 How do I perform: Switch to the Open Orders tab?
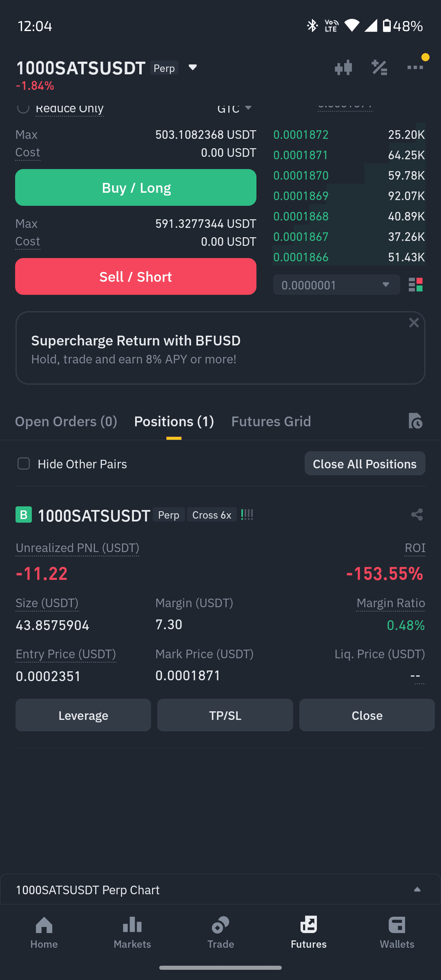point(66,421)
